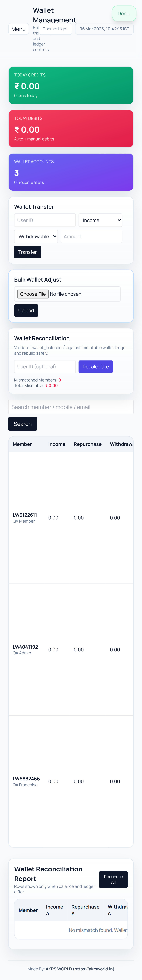This screenshot has width=142, height=980.
Task: Open the Menu button
Action: (x=18, y=29)
